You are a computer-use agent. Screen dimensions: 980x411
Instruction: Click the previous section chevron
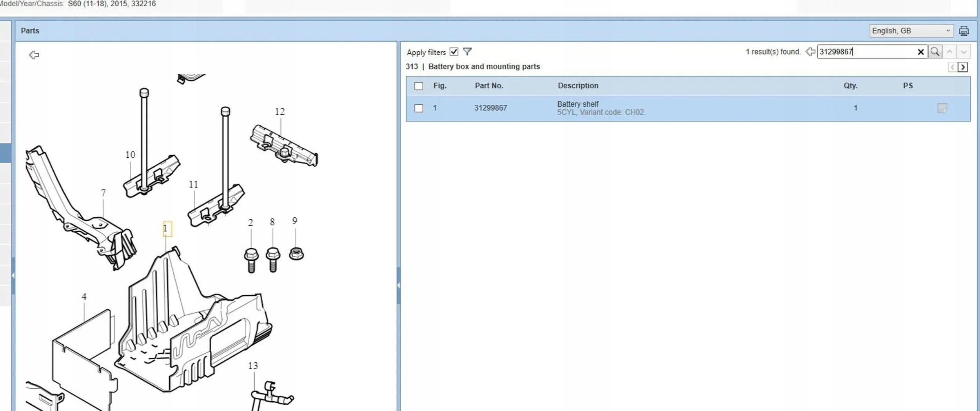point(953,67)
